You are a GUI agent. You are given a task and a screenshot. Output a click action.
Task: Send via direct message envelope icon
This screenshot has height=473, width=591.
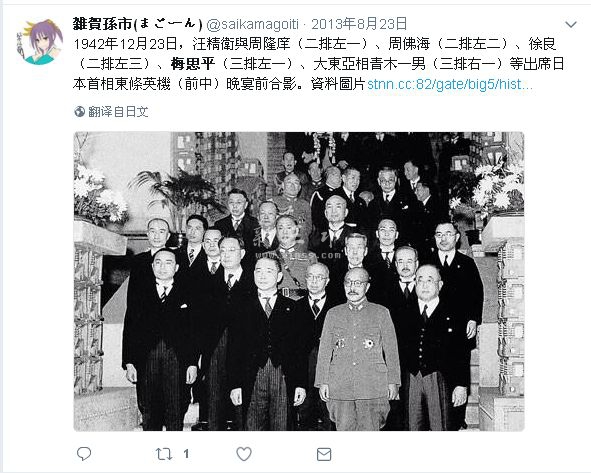point(324,454)
